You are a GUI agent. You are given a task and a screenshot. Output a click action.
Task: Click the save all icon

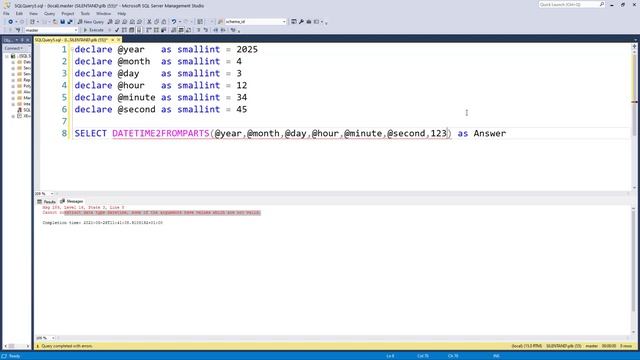[70, 22]
